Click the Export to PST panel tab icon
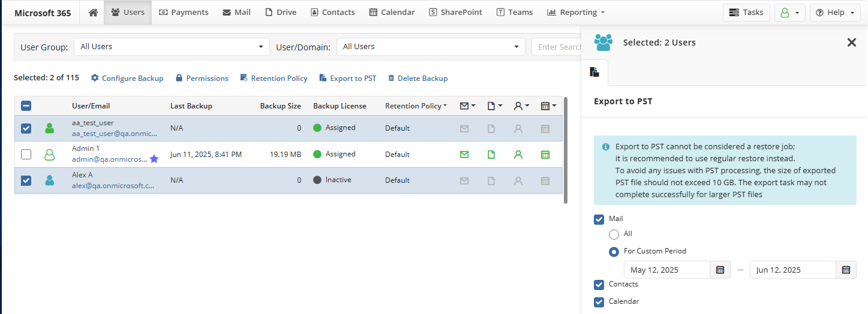The image size is (868, 314). (x=594, y=72)
